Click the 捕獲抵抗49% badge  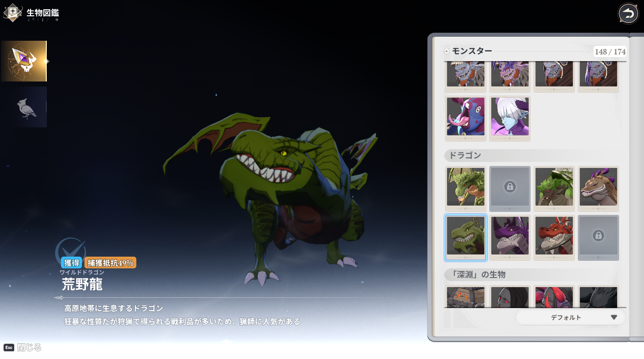click(x=110, y=263)
